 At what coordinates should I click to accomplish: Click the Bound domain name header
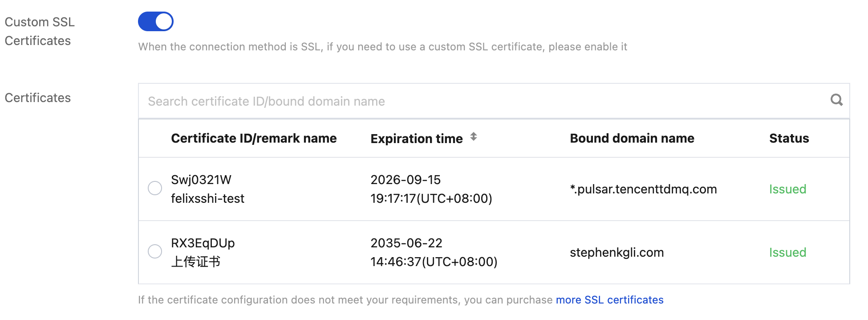click(632, 139)
